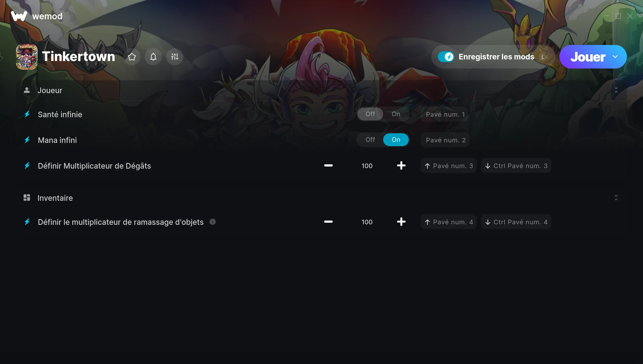The height and width of the screenshot is (364, 643).
Task: Open notifications bell for Tinkertown
Action: 153,57
